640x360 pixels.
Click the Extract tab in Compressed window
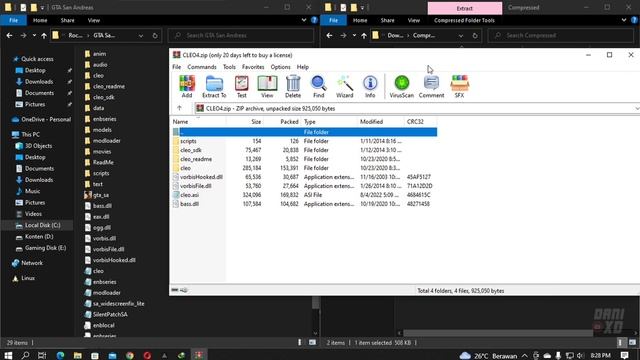464,8
